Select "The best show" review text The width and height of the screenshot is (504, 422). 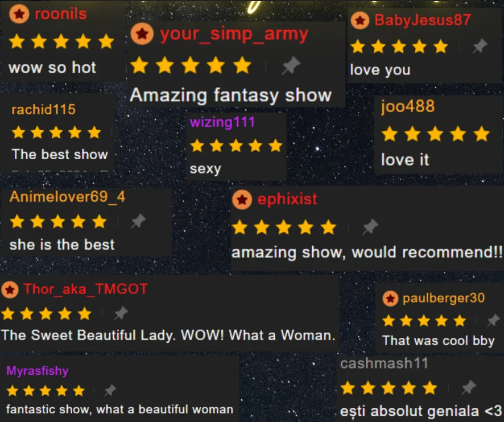pos(60,154)
